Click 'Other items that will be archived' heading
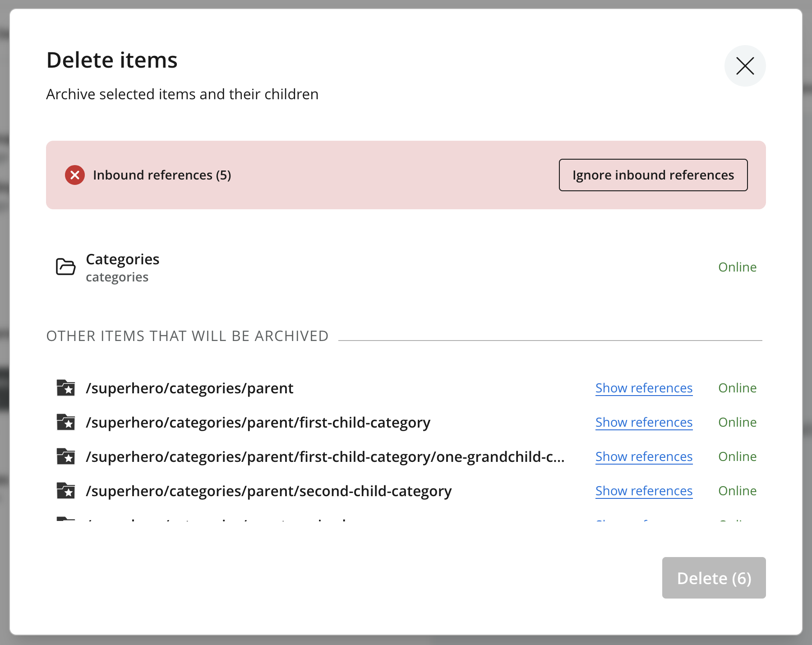The image size is (812, 645). [187, 336]
